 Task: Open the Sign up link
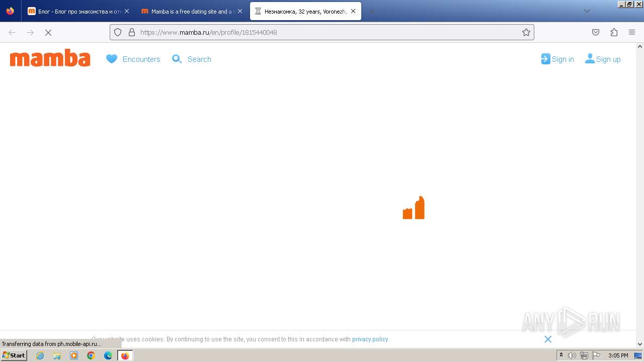click(608, 59)
